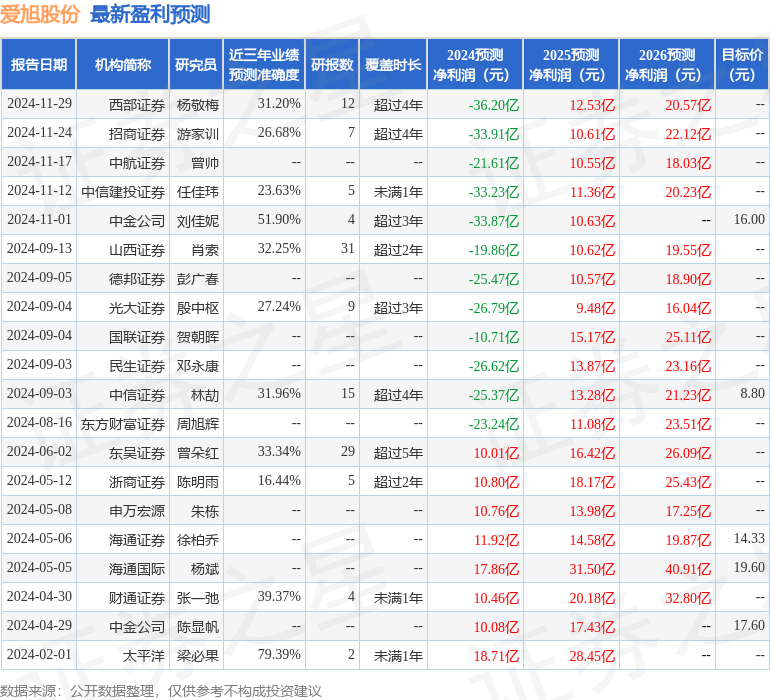Click the 最新盈利预测 heading
The image size is (770, 700).
click(150, 14)
